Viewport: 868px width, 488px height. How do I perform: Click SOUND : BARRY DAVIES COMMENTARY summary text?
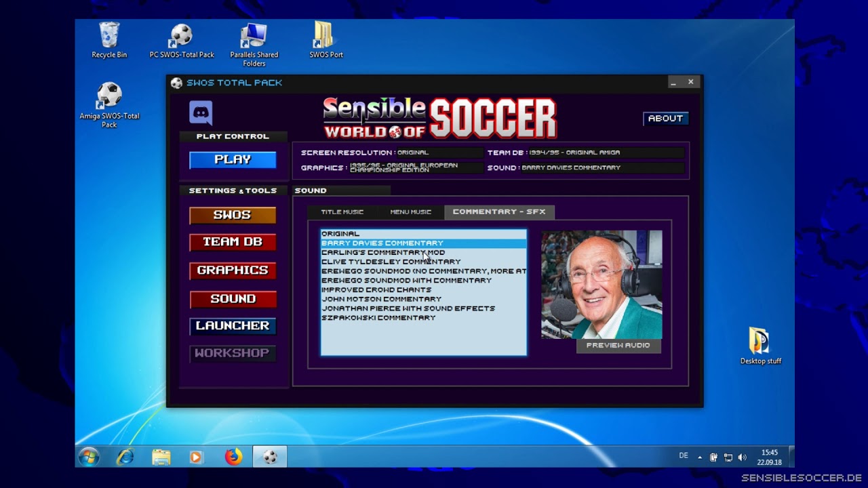pyautogui.click(x=553, y=168)
